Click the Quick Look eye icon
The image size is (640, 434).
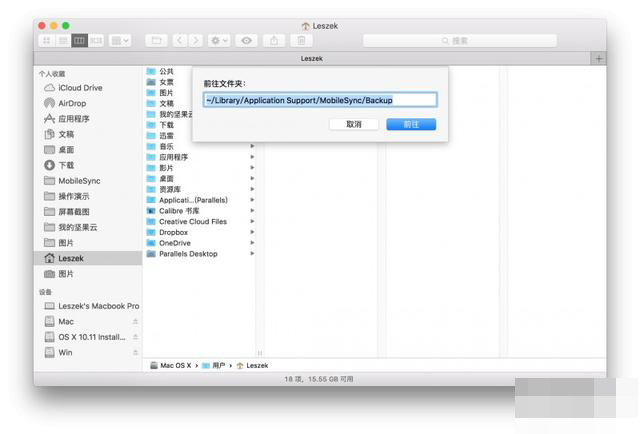246,40
